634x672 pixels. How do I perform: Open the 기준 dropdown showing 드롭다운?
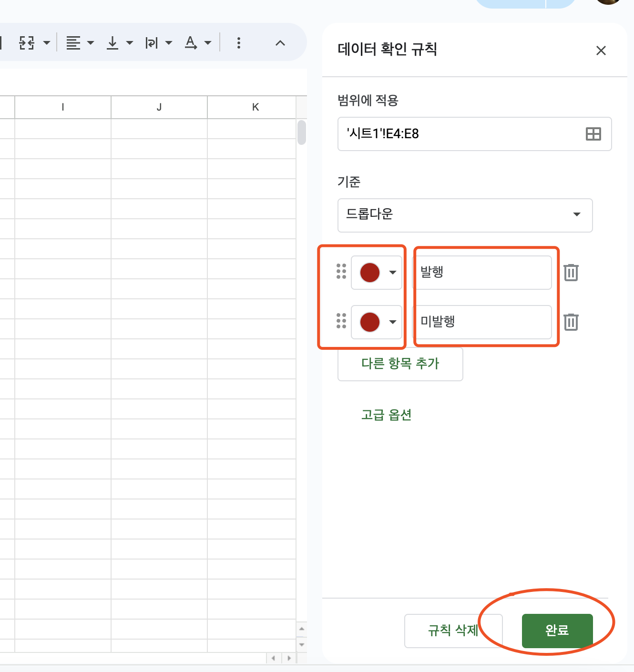(465, 215)
